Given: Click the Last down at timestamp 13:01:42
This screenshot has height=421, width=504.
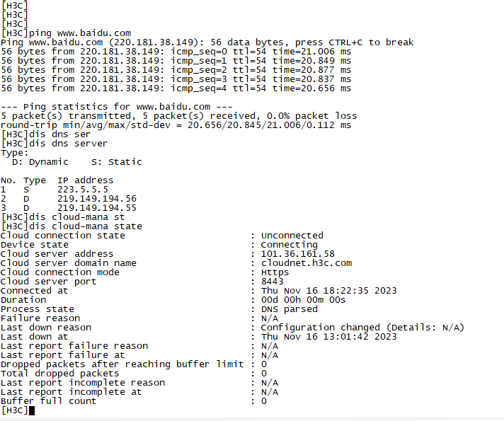Looking at the screenshot, I should (328, 337).
